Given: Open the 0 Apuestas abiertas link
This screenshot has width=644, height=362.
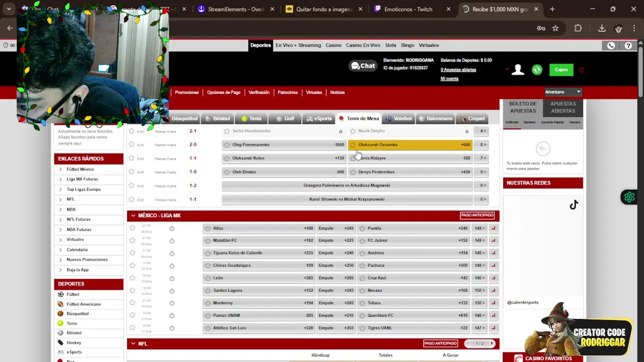Looking at the screenshot, I should coord(458,70).
